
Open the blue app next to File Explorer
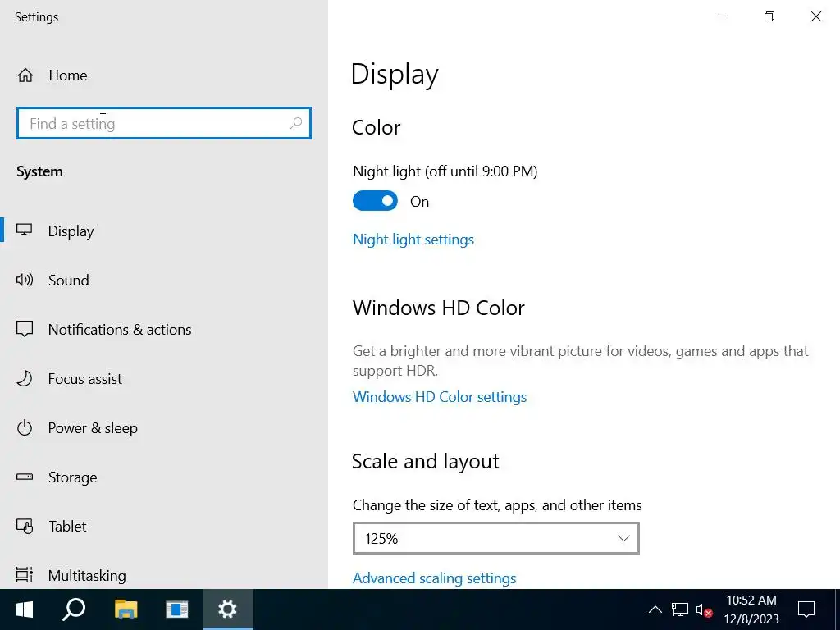click(177, 609)
